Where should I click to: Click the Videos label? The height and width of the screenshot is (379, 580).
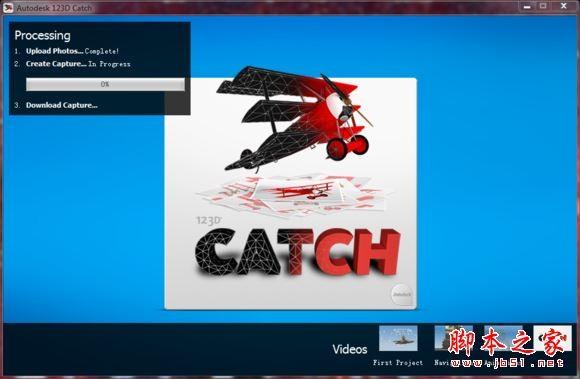[350, 349]
